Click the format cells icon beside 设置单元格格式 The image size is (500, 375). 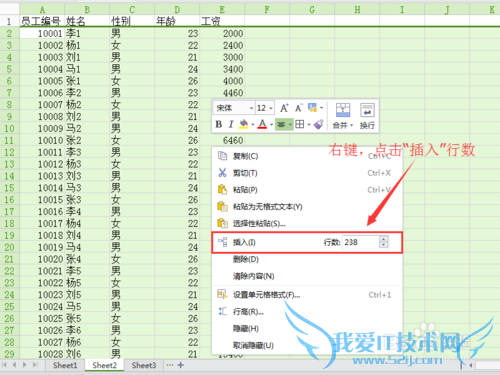point(222,294)
